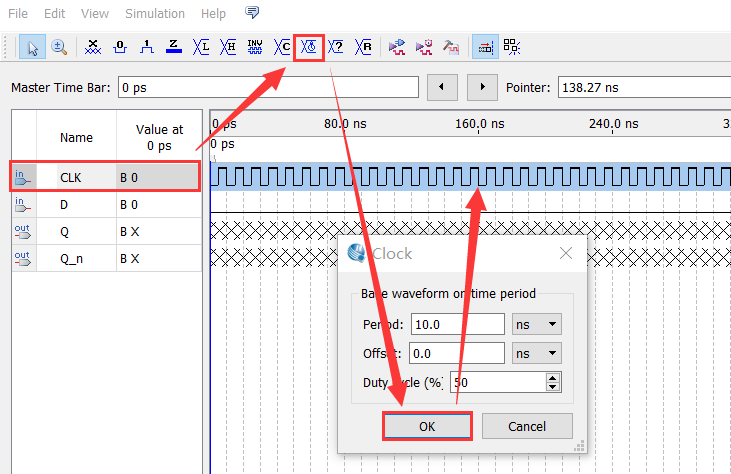Open the View menu

click(x=95, y=14)
